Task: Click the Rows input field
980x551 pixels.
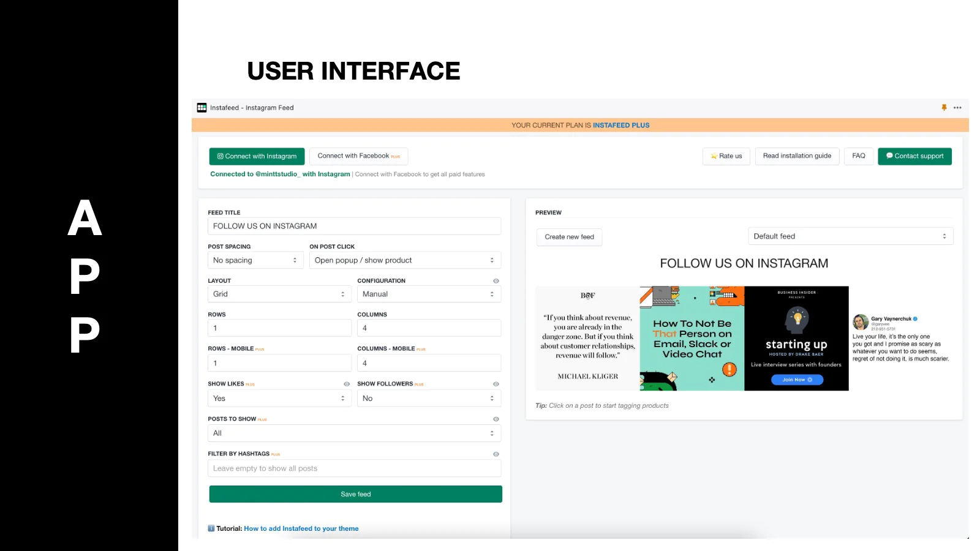Action: (279, 328)
